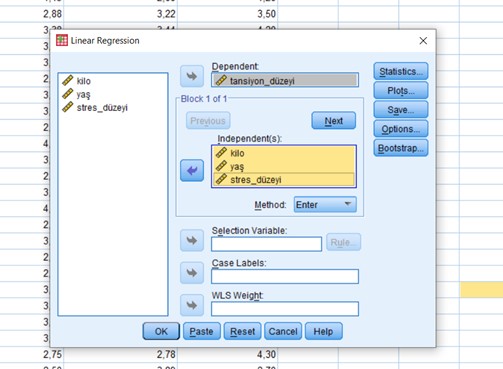Click the arrow button beside Selection Variable

click(192, 240)
